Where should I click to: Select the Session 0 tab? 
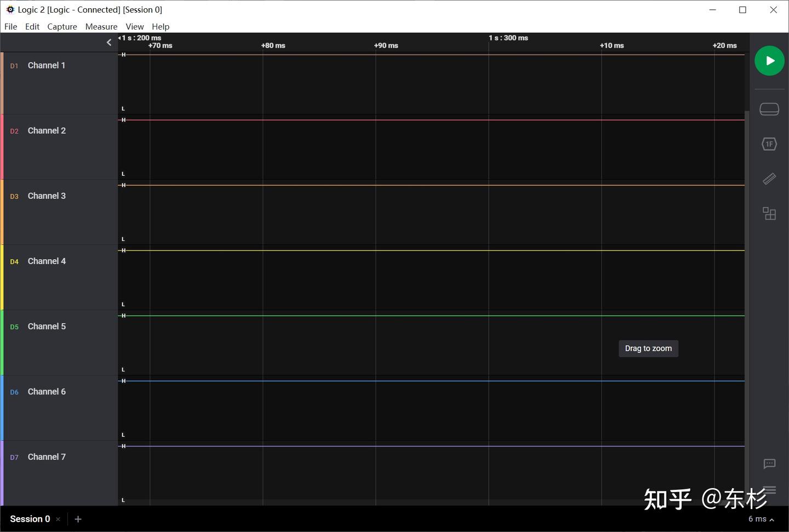(30, 519)
